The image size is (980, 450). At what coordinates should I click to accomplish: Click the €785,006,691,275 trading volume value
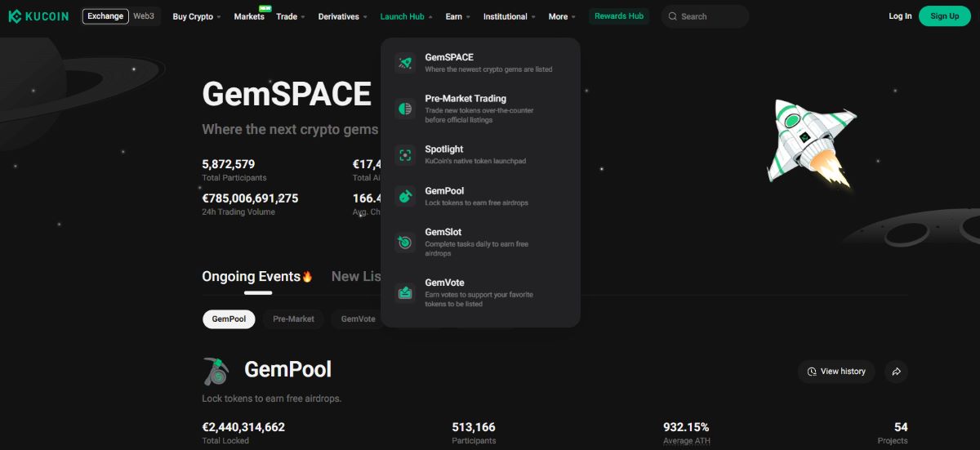[x=250, y=198]
